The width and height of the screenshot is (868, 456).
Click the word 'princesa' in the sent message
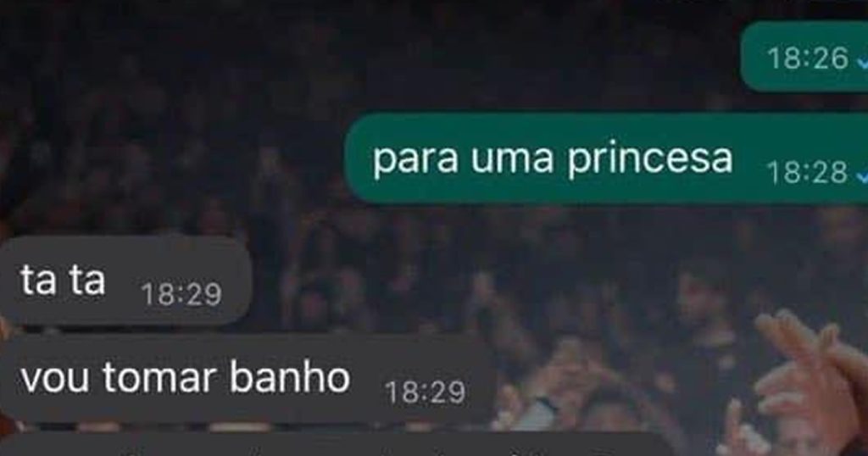tap(650, 160)
